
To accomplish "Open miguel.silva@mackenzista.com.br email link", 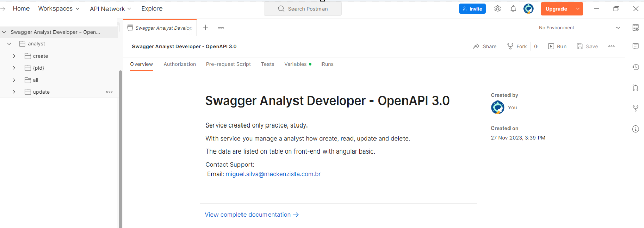I will click(273, 174).
